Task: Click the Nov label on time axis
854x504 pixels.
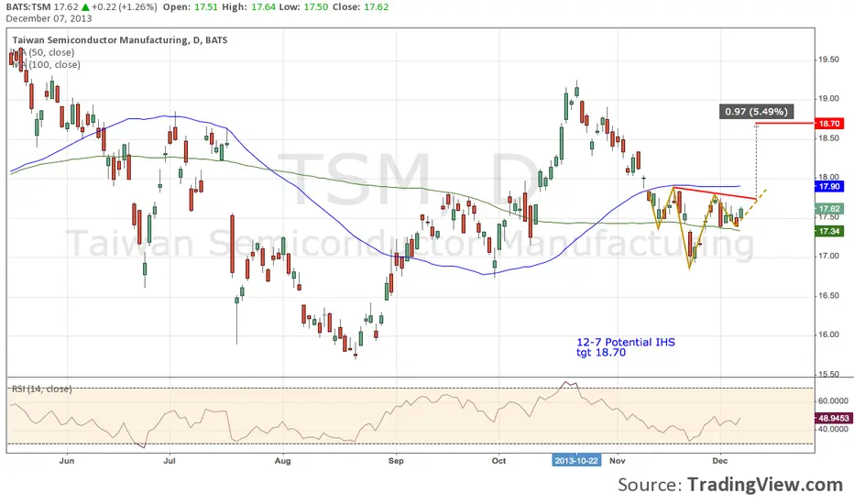Action: coord(618,461)
